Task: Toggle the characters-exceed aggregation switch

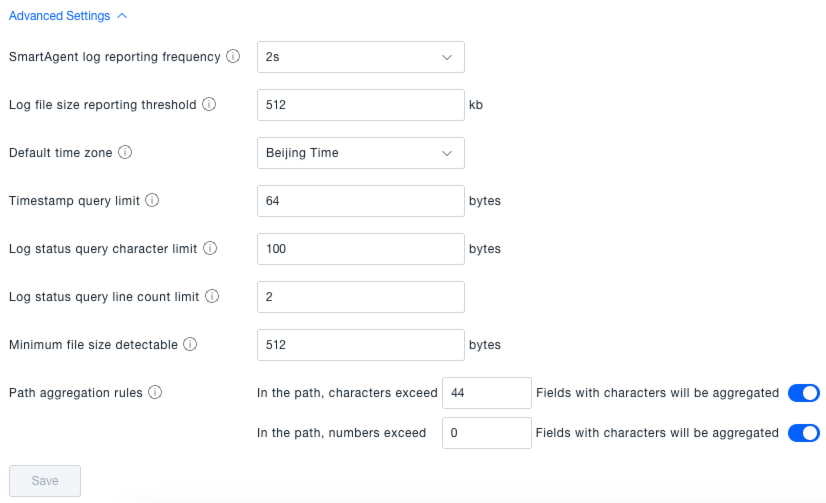Action: (x=803, y=393)
